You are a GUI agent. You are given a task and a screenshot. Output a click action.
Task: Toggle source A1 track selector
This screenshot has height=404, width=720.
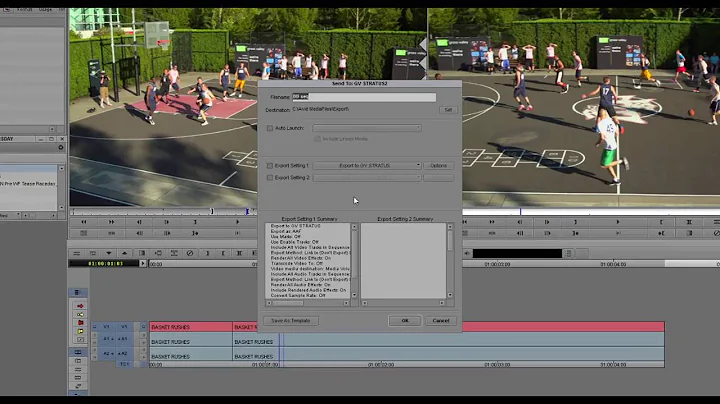click(x=108, y=339)
